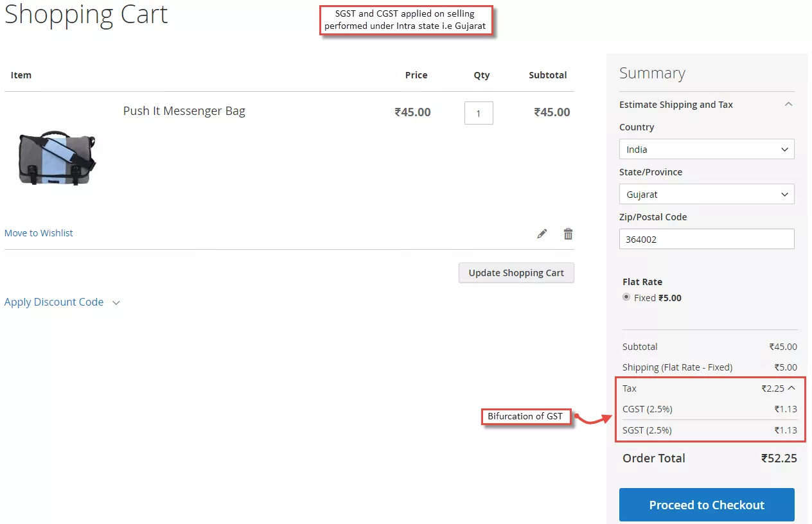This screenshot has width=812, height=524.
Task: Remove item using the trash can icon
Action: (568, 234)
